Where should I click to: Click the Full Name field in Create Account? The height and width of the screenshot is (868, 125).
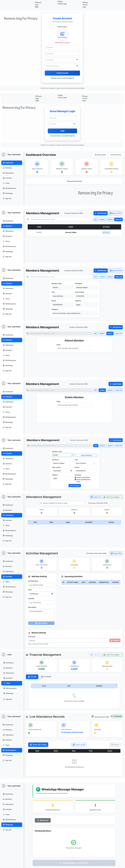pos(62,48)
